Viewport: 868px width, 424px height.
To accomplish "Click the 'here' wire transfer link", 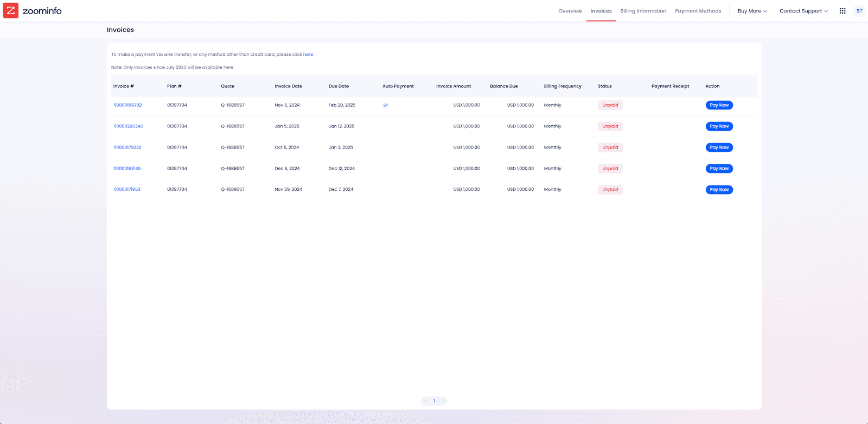I will tap(308, 54).
